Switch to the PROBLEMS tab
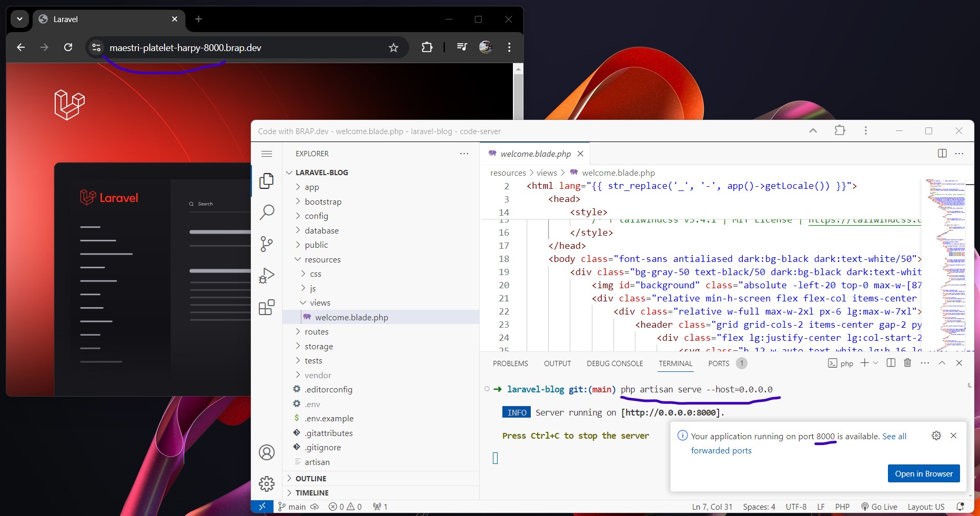The image size is (980, 516). click(x=510, y=363)
